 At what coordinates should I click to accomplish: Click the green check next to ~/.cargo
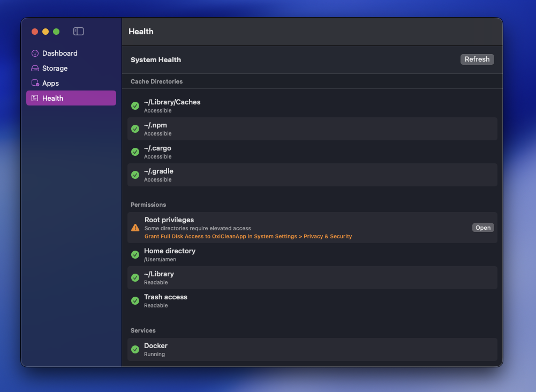[x=135, y=152]
